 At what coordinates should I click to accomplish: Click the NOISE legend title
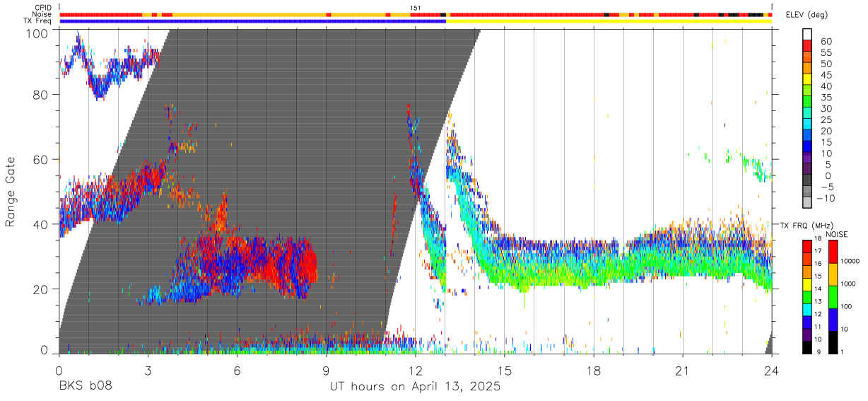coord(838,234)
